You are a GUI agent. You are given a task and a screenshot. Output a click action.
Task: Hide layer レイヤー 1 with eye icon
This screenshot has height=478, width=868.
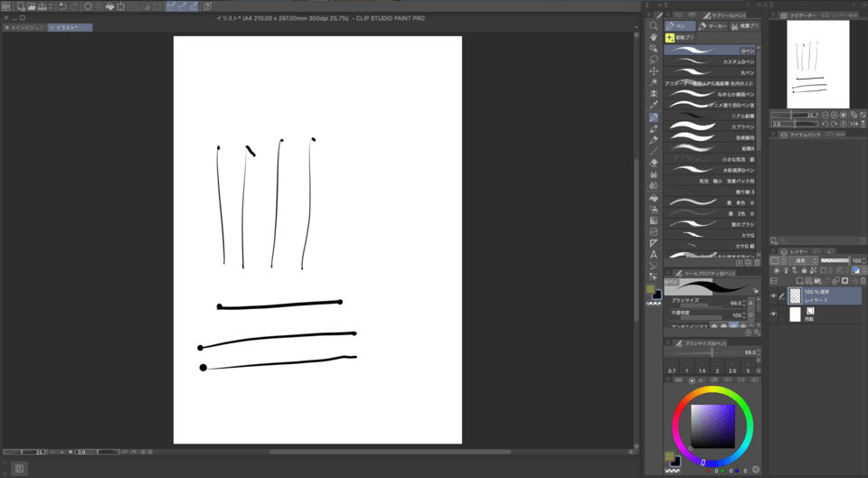tap(774, 296)
